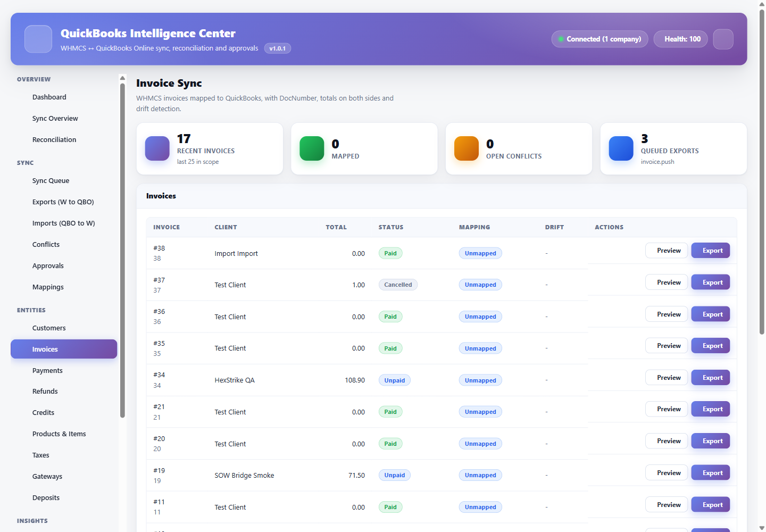Preview invoice #35
766x532 pixels.
pos(667,346)
